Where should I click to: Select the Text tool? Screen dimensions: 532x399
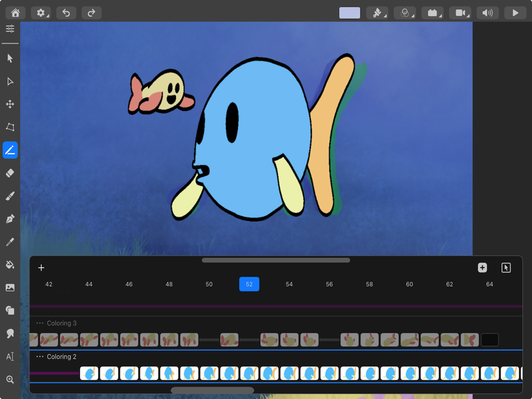[x=9, y=356]
